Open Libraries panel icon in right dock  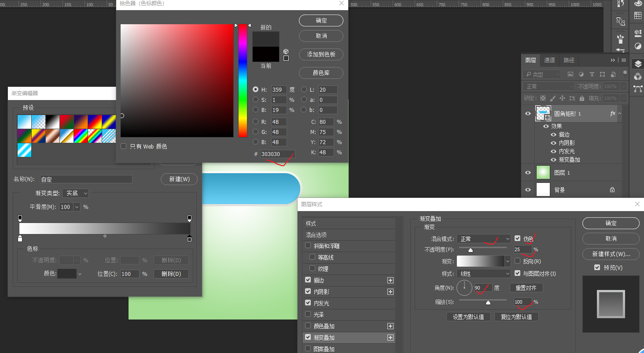[x=638, y=33]
